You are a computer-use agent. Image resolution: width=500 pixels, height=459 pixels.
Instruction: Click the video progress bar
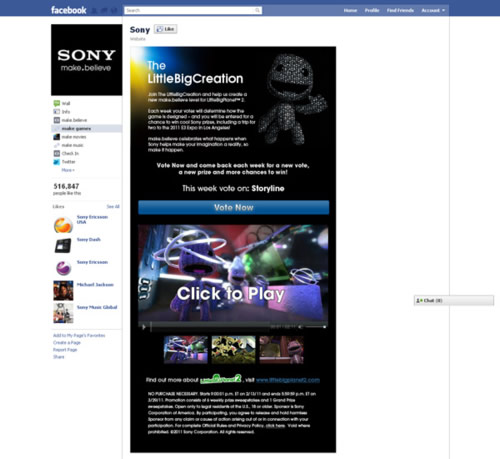[210, 327]
